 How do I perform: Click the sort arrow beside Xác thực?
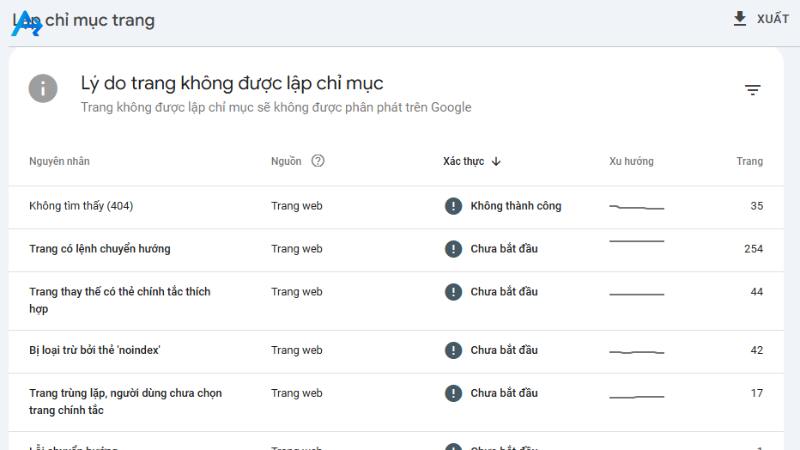coord(496,161)
